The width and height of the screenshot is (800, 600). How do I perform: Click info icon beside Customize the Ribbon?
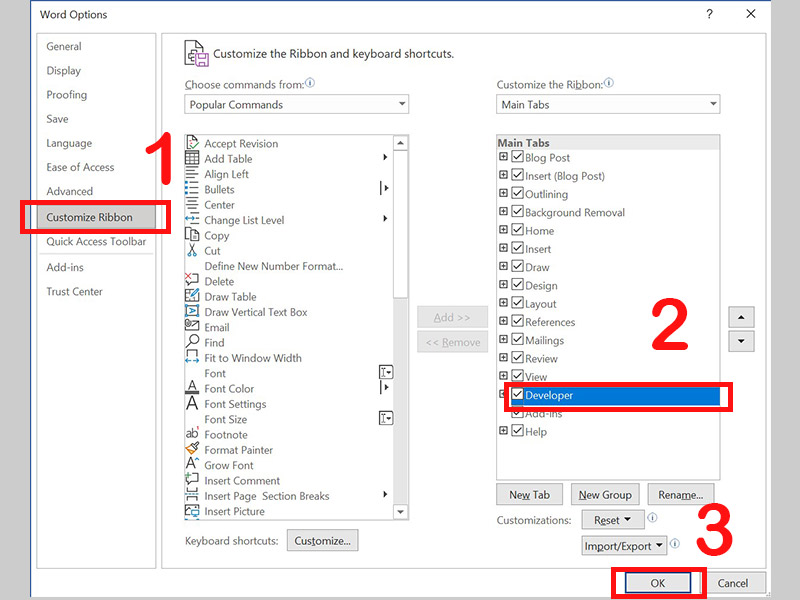click(x=609, y=83)
